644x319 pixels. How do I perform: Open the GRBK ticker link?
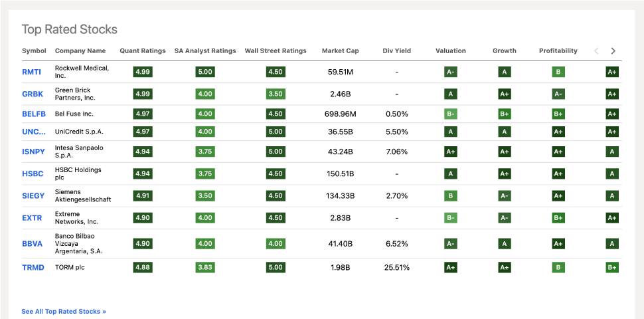[33, 94]
